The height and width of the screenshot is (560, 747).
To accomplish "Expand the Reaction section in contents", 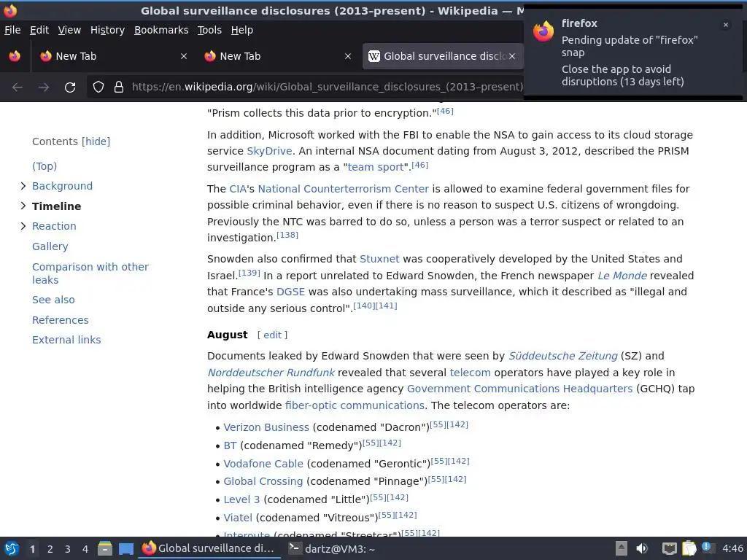I will pyautogui.click(x=23, y=226).
